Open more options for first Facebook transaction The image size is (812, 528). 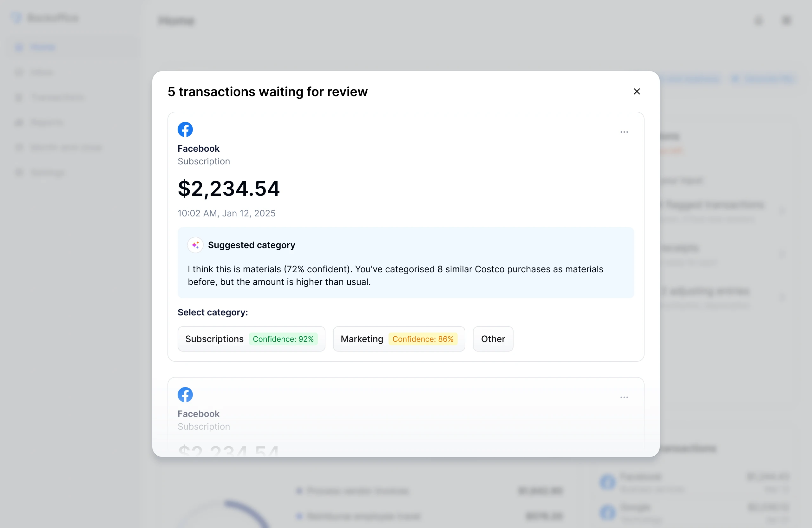pyautogui.click(x=624, y=132)
